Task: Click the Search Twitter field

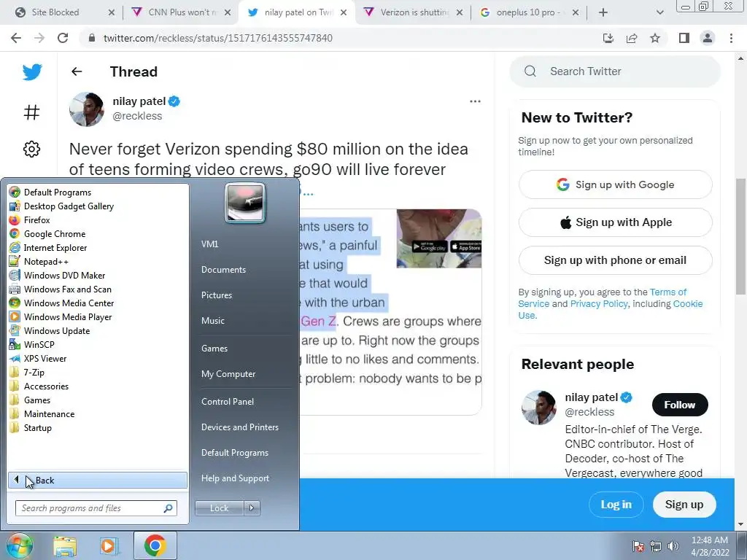Action: [x=615, y=71]
